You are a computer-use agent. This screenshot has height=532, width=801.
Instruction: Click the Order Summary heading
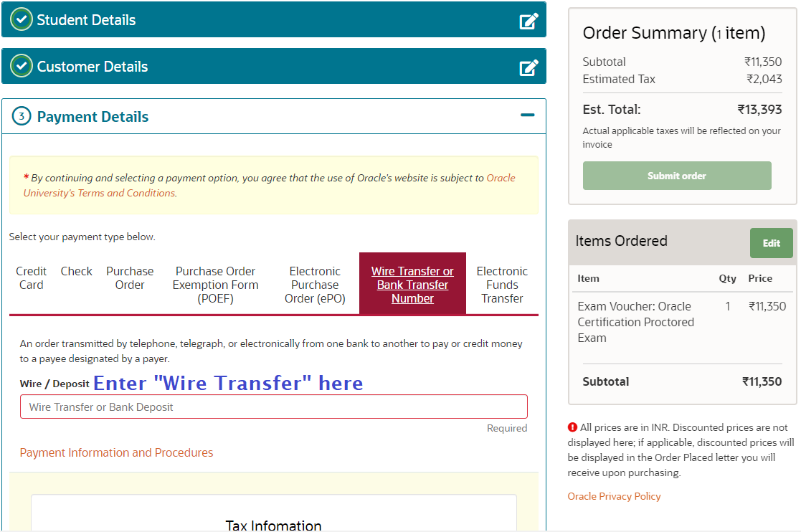[x=674, y=33]
